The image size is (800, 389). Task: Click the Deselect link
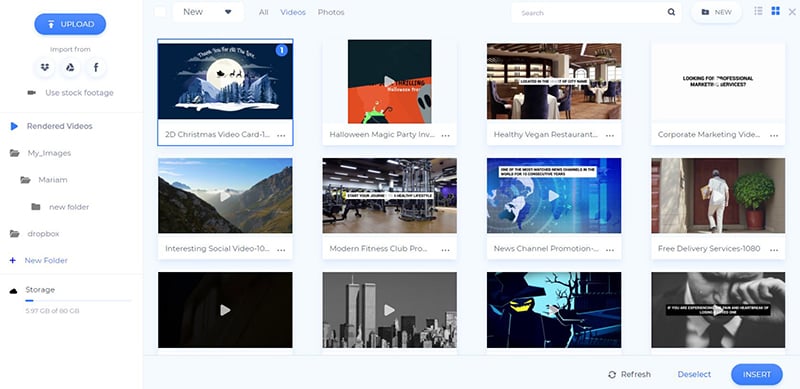pos(694,374)
